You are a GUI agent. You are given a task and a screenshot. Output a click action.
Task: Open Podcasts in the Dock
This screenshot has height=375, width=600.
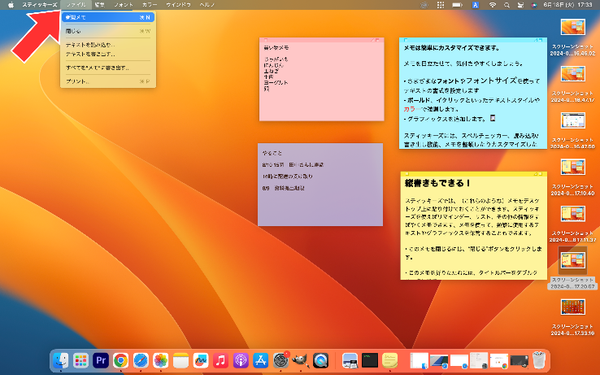coord(241,360)
